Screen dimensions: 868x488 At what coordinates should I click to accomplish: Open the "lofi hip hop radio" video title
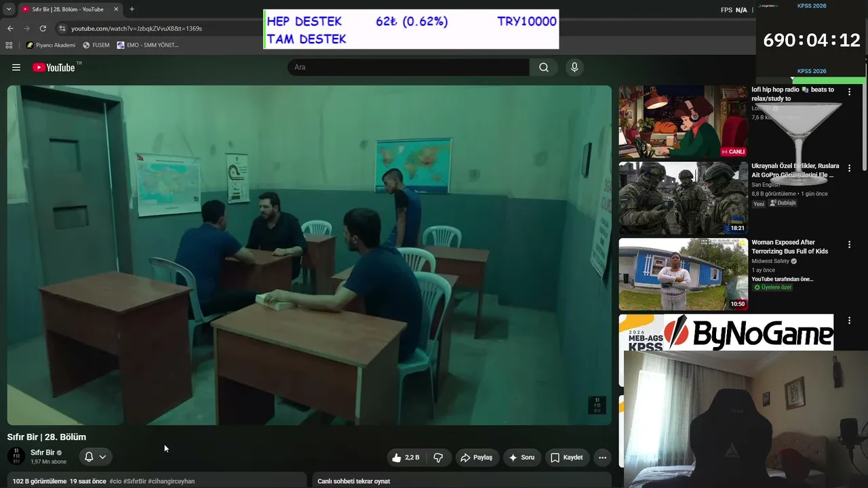click(793, 94)
